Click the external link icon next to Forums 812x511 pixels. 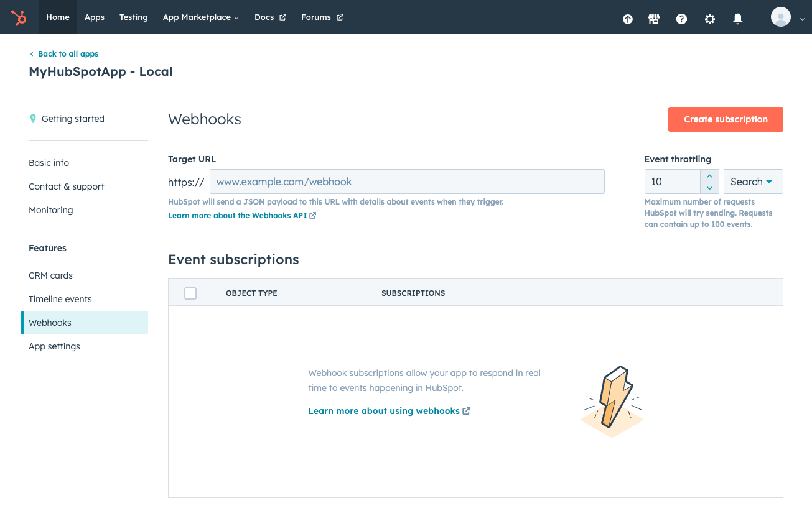pyautogui.click(x=340, y=17)
